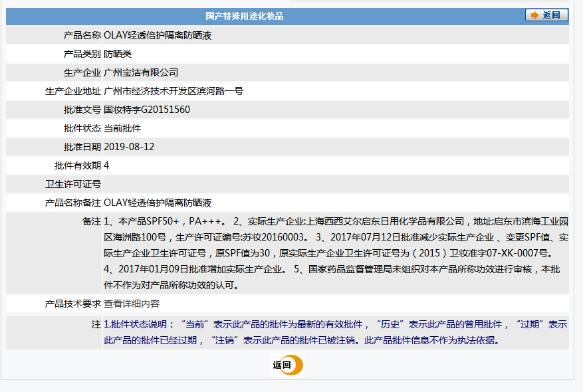Click the 卫生许可证号 label
This screenshot has height=392, width=583.
tap(73, 184)
